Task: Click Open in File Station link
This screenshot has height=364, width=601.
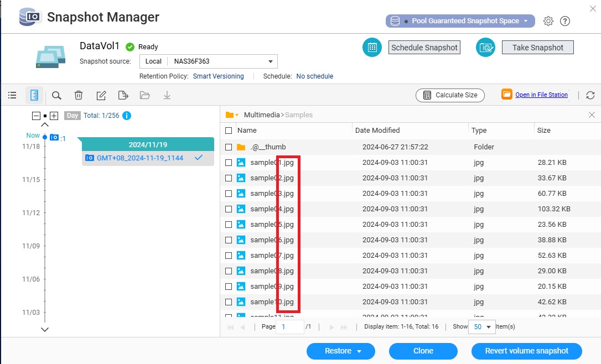Action: tap(541, 95)
